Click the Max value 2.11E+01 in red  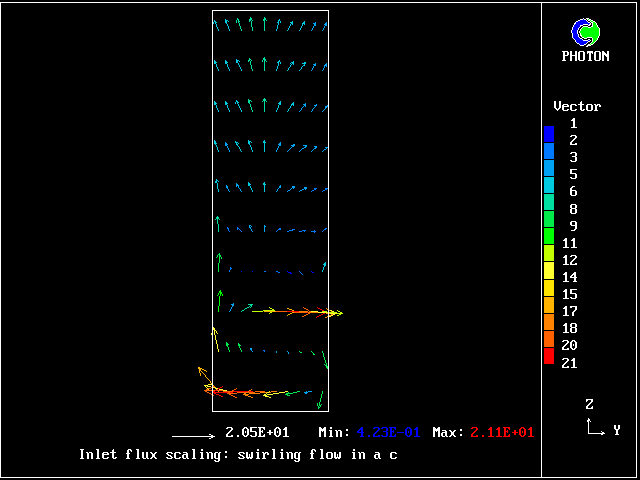coord(497,433)
